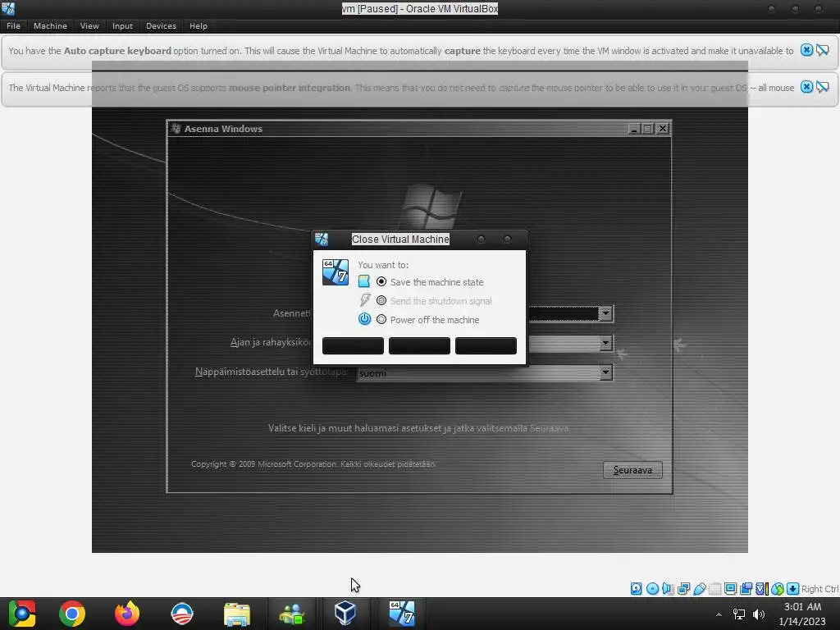
Task: Click the save-state disk icon in dialog
Action: pos(363,281)
